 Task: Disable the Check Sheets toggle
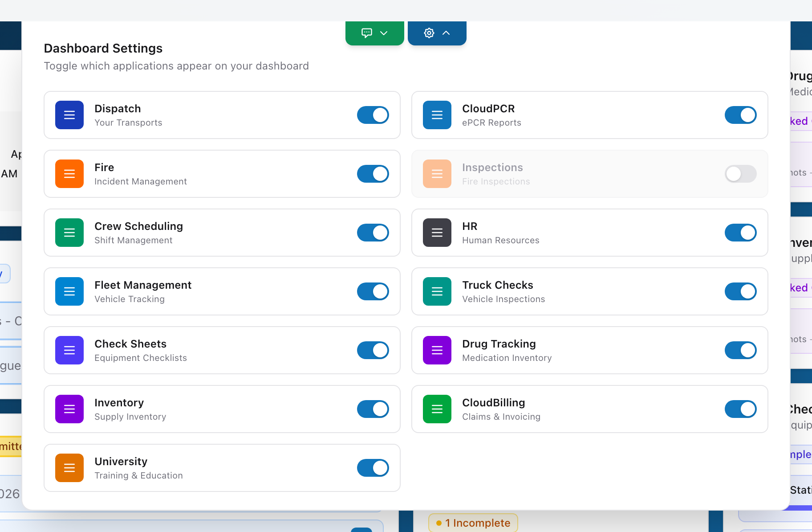click(373, 350)
